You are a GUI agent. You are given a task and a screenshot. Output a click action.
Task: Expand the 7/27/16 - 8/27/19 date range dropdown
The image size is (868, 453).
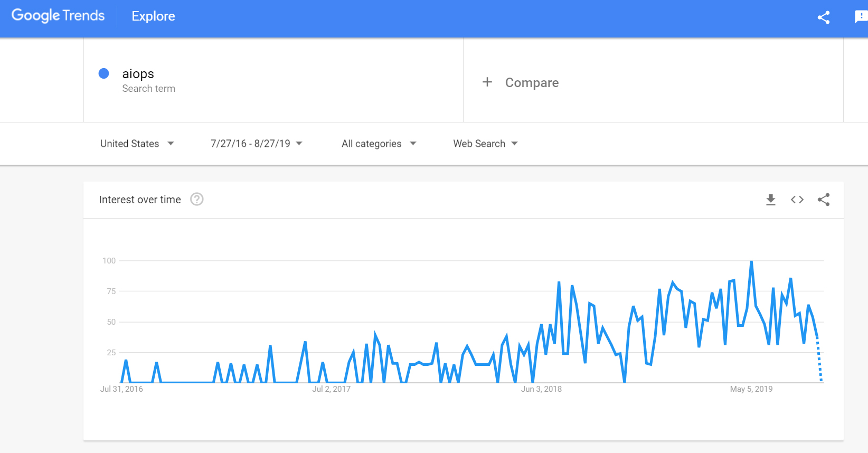click(x=256, y=144)
